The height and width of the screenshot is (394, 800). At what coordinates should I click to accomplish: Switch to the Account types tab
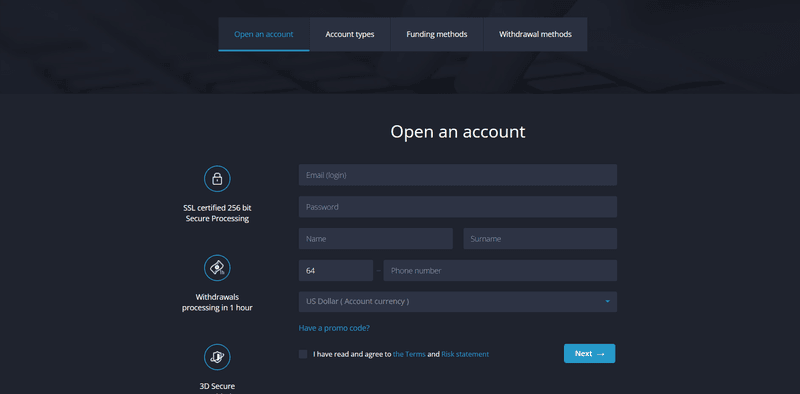(350, 34)
